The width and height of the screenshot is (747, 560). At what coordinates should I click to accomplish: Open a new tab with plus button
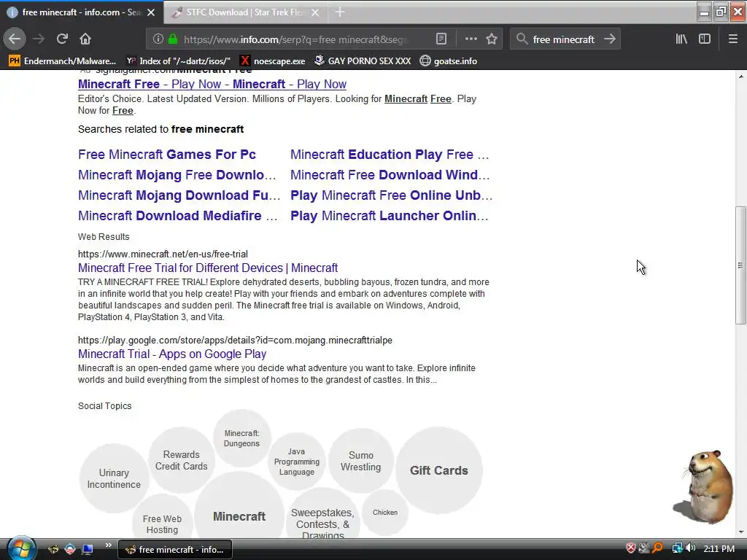(340, 12)
